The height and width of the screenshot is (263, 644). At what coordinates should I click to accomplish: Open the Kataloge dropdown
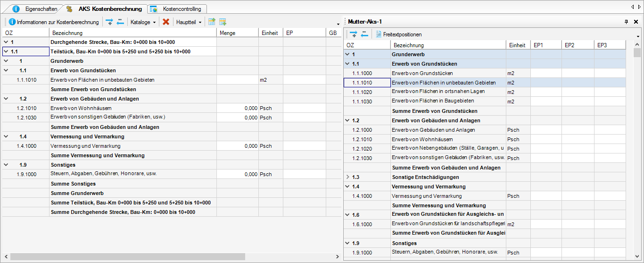pyautogui.click(x=143, y=22)
